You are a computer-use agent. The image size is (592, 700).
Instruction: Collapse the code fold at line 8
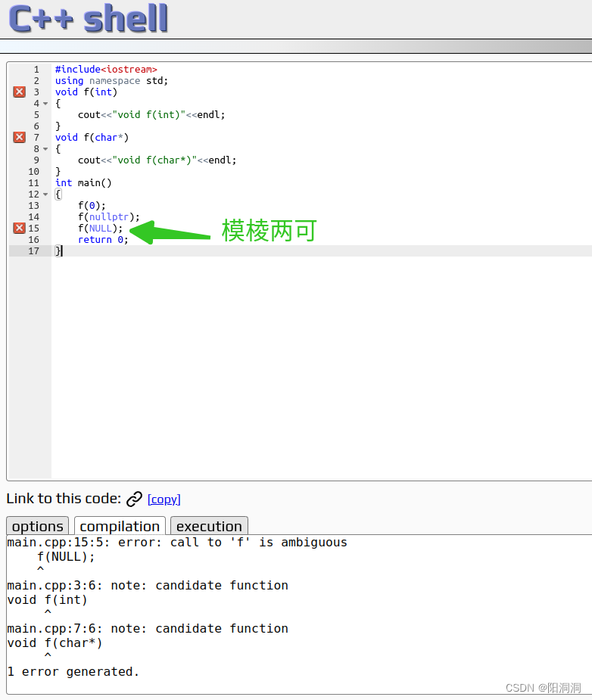point(45,149)
